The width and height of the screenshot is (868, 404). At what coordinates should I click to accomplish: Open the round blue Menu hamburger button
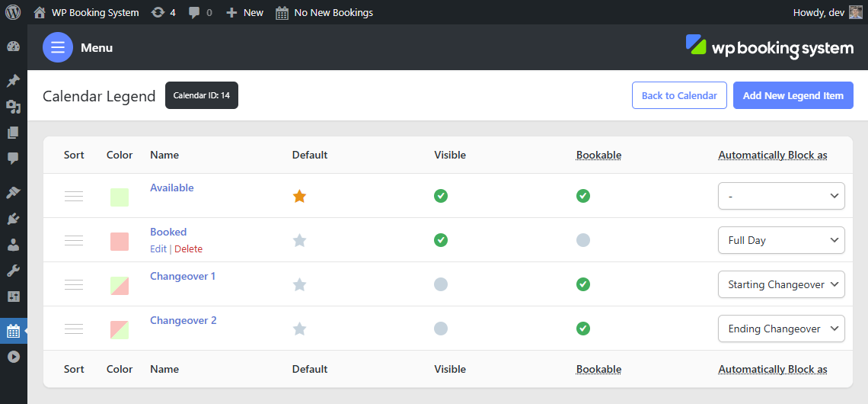coord(58,47)
